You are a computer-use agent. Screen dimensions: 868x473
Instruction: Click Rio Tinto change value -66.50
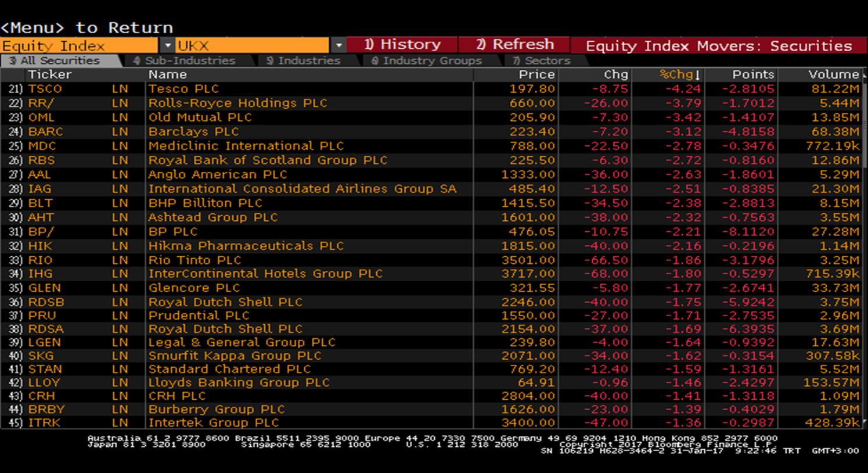point(606,260)
